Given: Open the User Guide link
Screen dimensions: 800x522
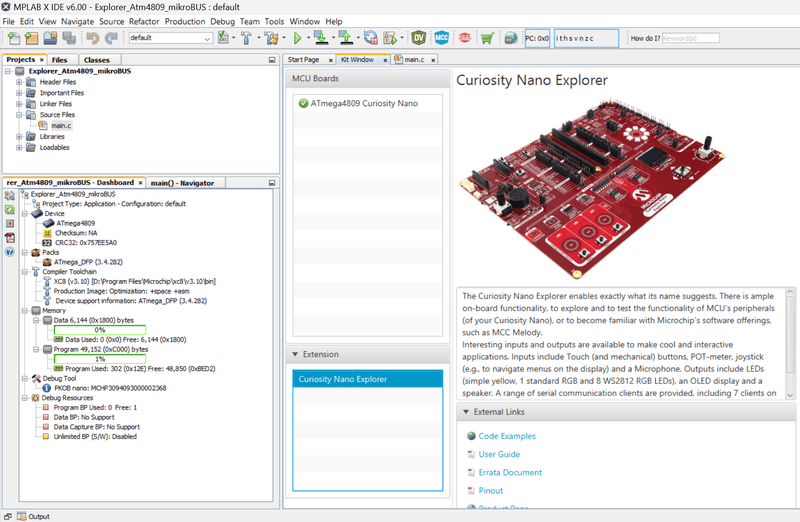Looking at the screenshot, I should (499, 454).
